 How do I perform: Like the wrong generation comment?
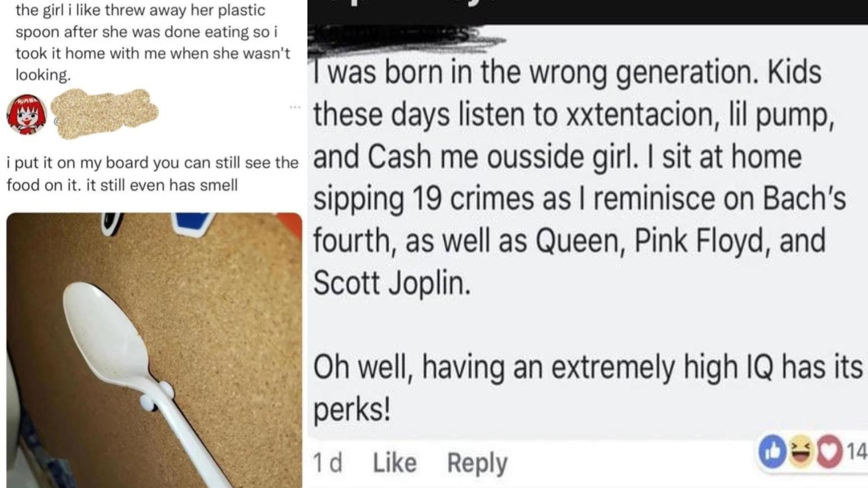pyautogui.click(x=394, y=463)
